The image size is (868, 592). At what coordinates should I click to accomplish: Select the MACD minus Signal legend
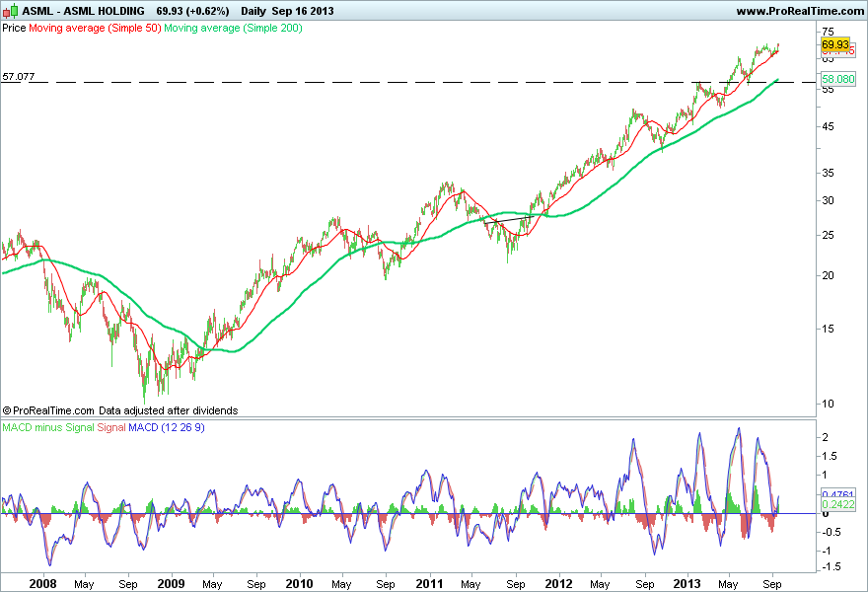click(48, 427)
